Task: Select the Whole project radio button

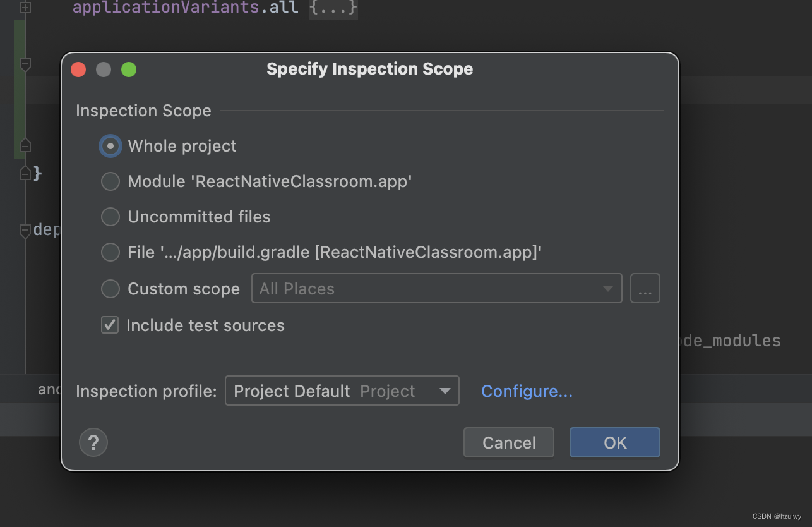Action: pyautogui.click(x=110, y=146)
